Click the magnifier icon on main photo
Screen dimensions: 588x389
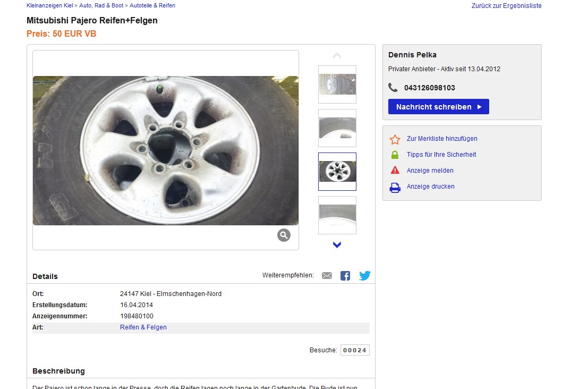pyautogui.click(x=284, y=235)
